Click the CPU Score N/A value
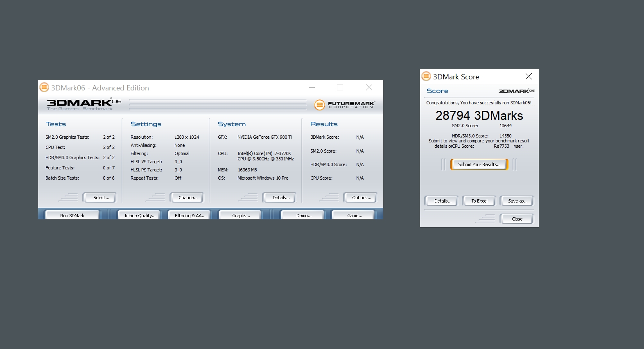The height and width of the screenshot is (349, 644). pos(360,178)
